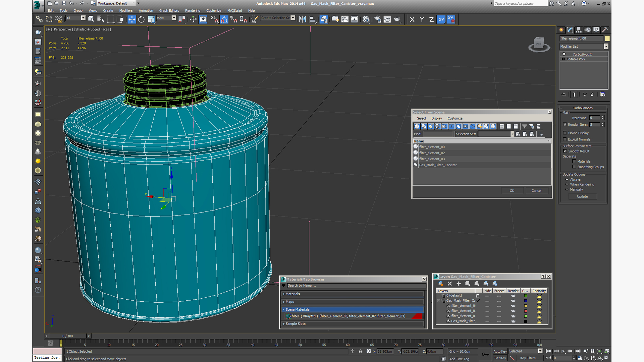Open the Graph Editors menu
This screenshot has width=644, height=362.
(169, 11)
